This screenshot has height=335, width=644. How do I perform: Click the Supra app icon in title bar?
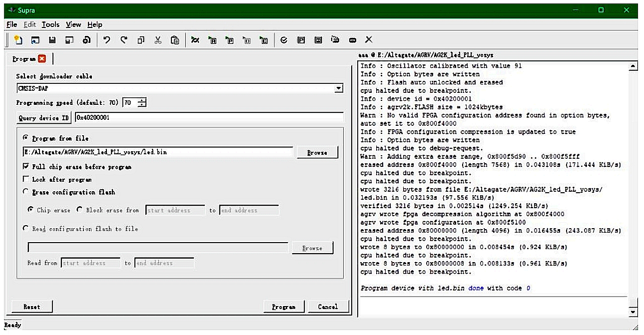tap(12, 10)
